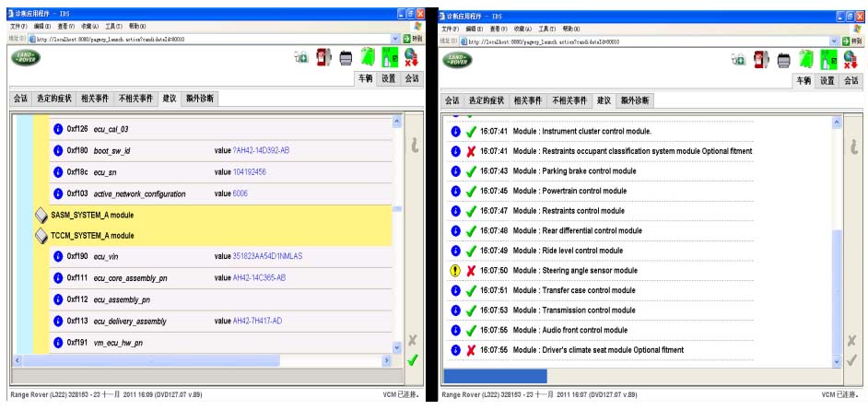This screenshot has width=868, height=410.
Task: Click value link ?AH42-14D392-AB
Action: tap(262, 150)
